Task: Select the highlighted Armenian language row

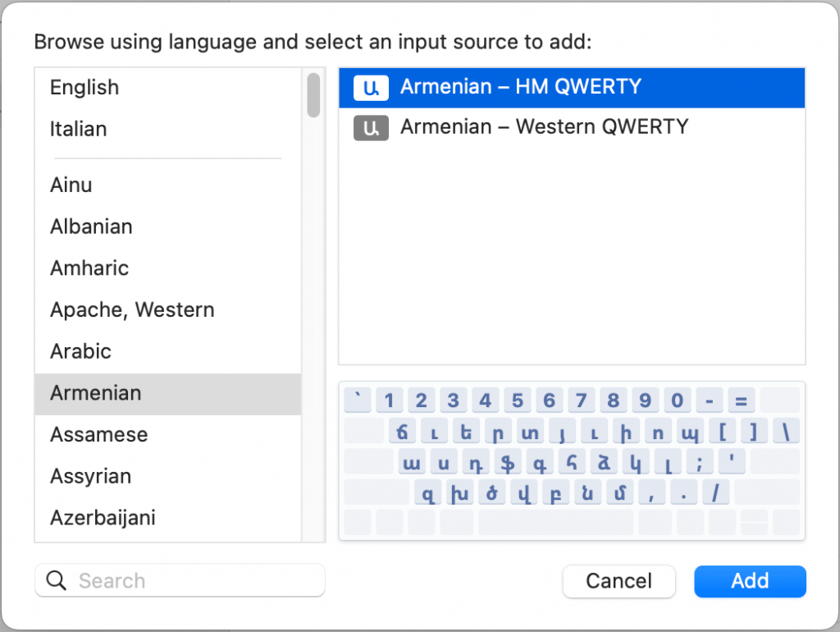Action: pyautogui.click(x=167, y=393)
